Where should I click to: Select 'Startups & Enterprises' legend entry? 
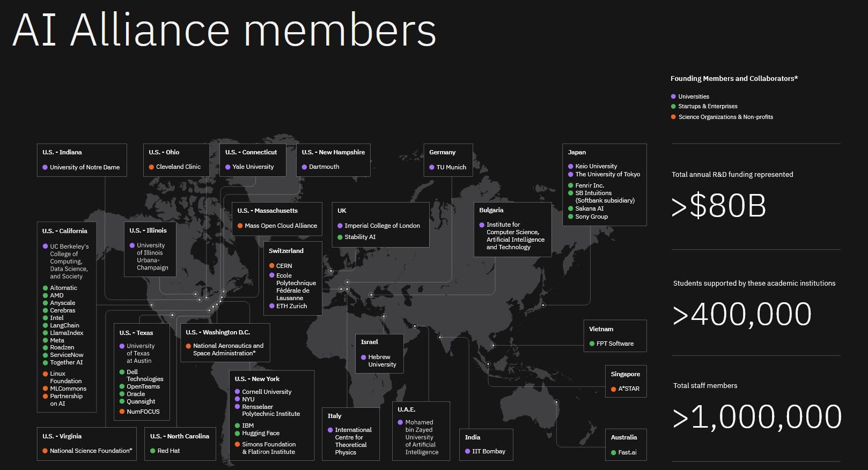[x=708, y=106]
